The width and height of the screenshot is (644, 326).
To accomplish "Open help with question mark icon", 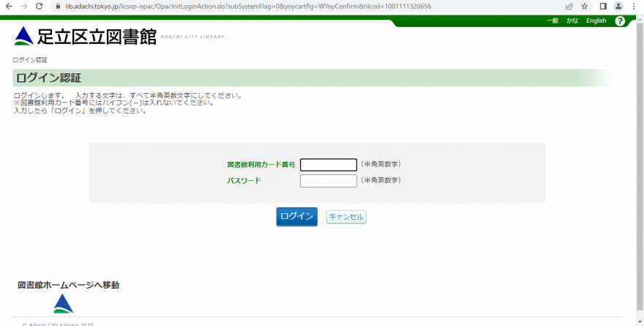I will coord(620,21).
